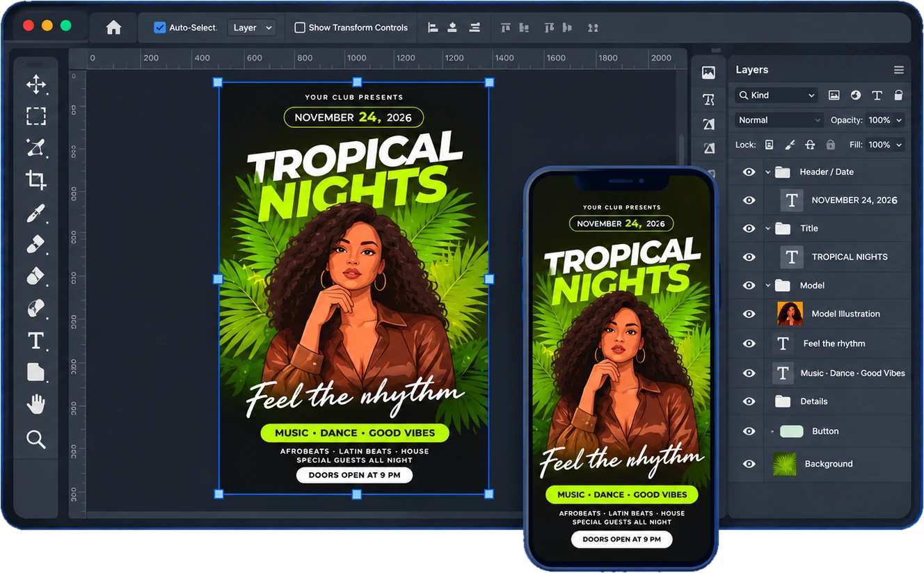Collapse the Header / Date group
924x573 pixels.
(x=768, y=172)
